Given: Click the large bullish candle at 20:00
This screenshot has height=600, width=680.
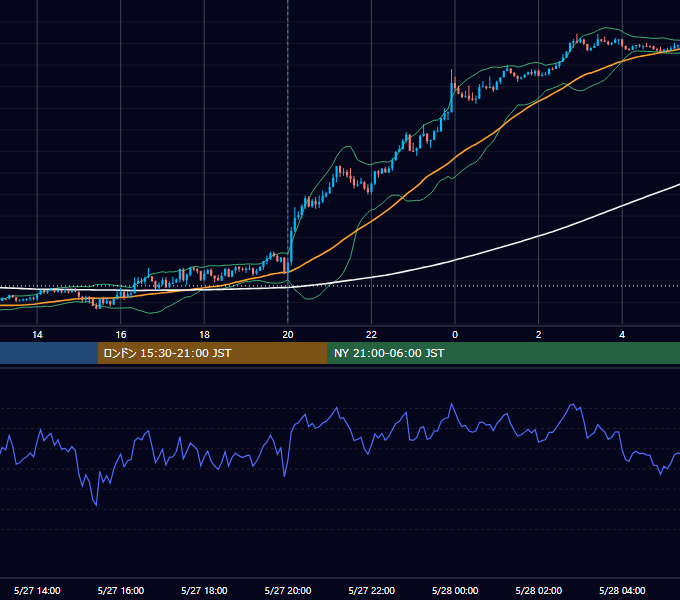Looking at the screenshot, I should [x=291, y=245].
